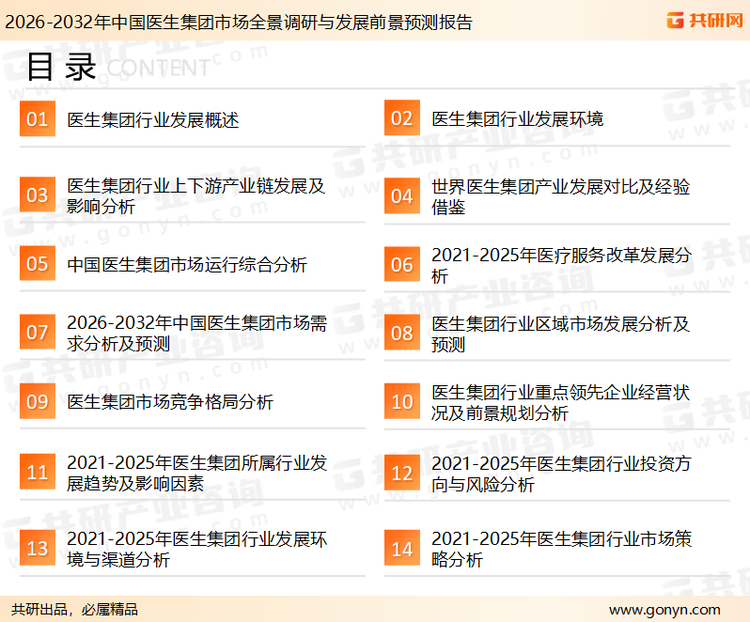Image resolution: width=750 pixels, height=622 pixels.
Task: Select chapter 医生集团行业重点领先企业经营状况及前景规划分析
Action: 561,403
